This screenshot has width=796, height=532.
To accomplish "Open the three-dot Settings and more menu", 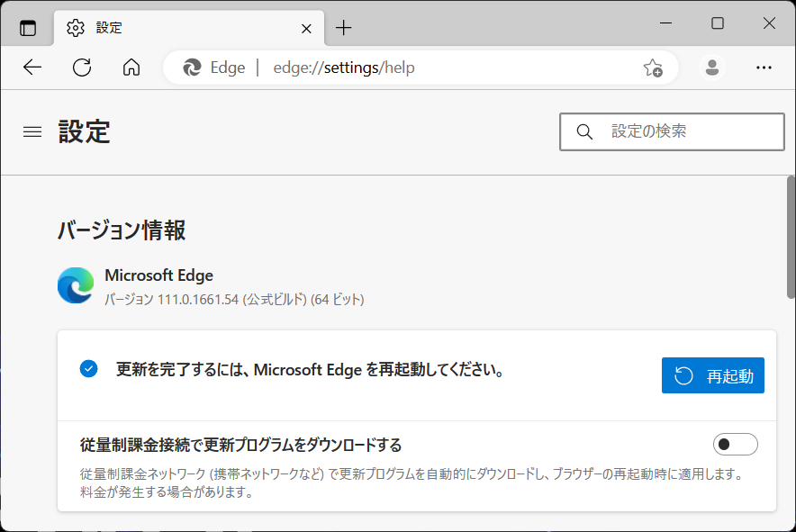I will [764, 67].
